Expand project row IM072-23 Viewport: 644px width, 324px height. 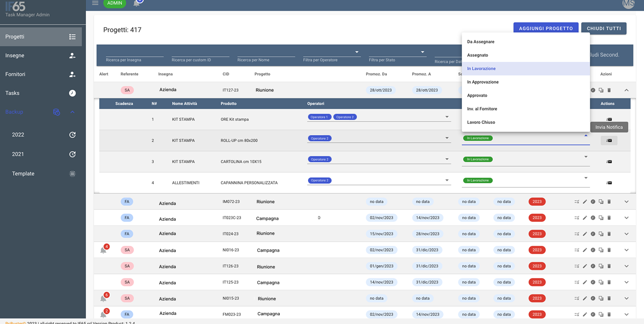pyautogui.click(x=627, y=201)
